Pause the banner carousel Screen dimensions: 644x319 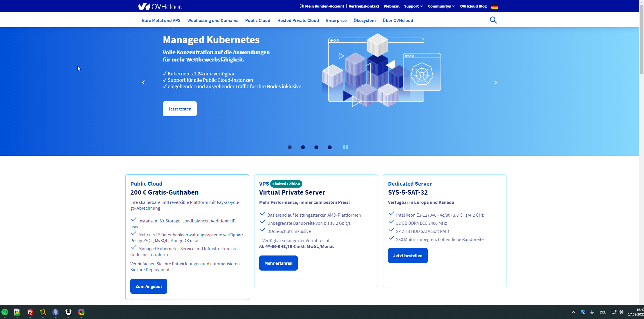[345, 147]
